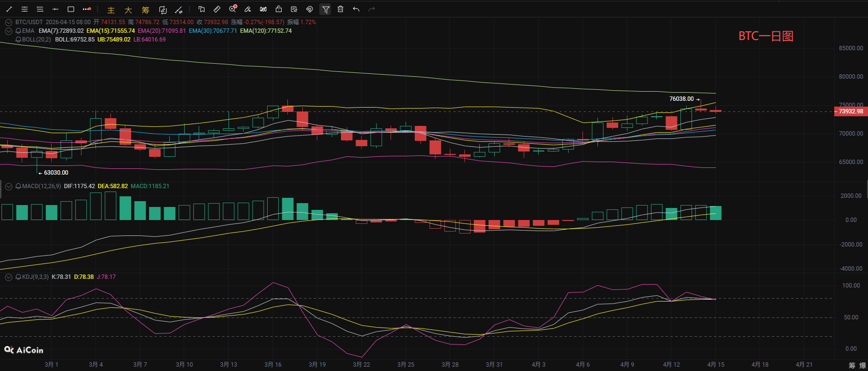Collapse the BTC/USDT info row chevron
This screenshot has height=371, width=868.
8,22
